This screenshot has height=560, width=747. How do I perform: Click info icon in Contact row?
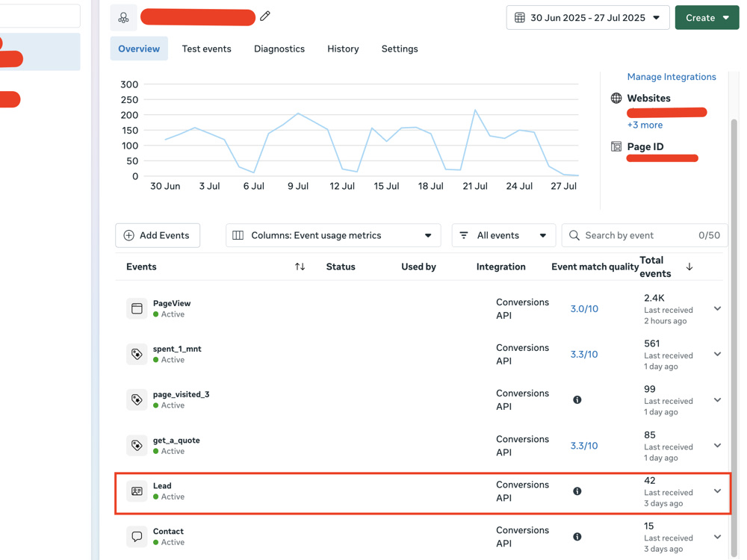(577, 537)
